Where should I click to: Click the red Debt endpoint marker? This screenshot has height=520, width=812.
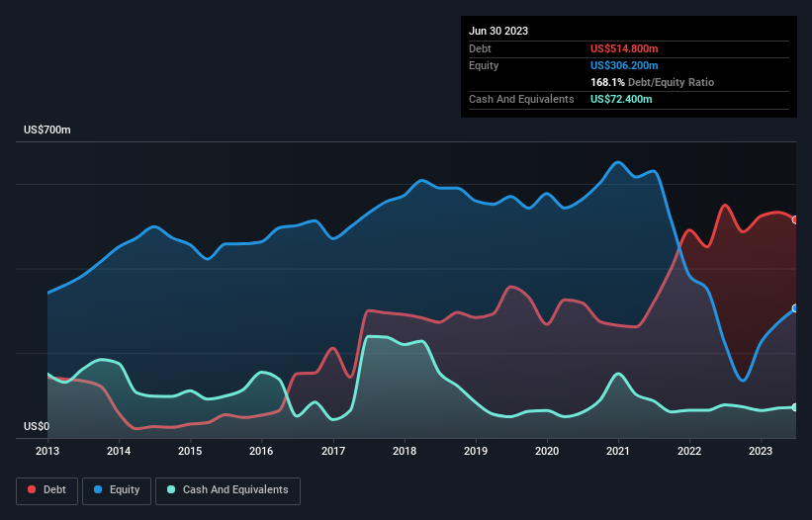(x=795, y=219)
